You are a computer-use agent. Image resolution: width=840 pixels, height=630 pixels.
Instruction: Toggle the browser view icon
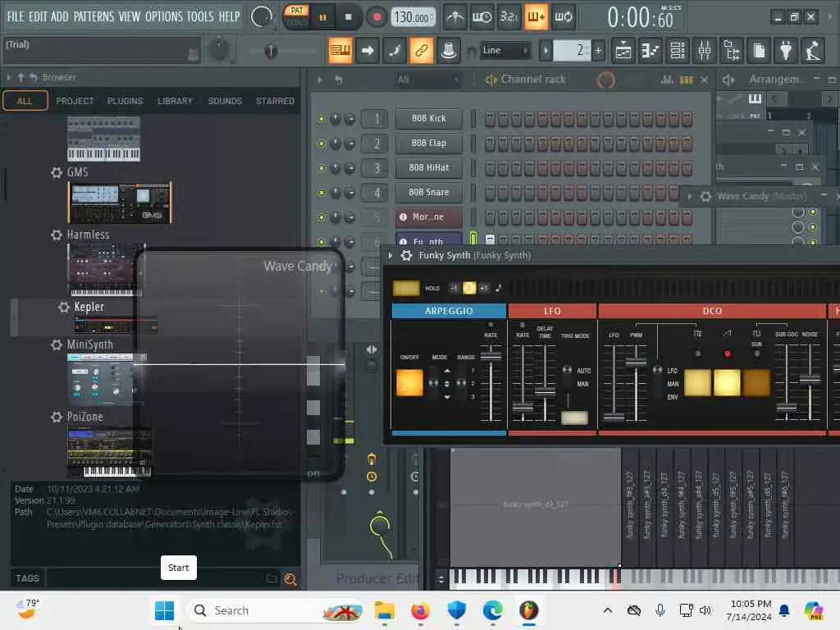click(x=732, y=51)
